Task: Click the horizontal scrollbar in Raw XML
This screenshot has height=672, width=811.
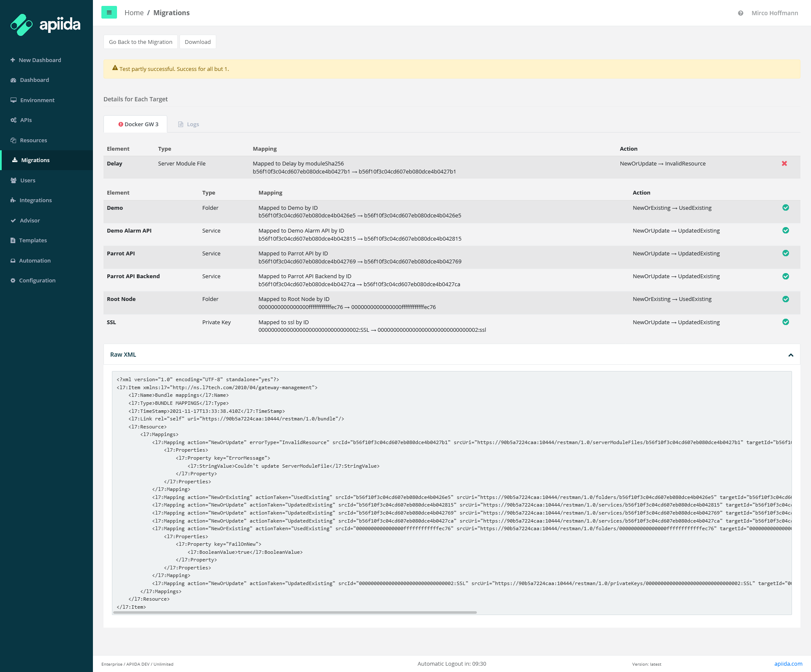Action: click(295, 612)
